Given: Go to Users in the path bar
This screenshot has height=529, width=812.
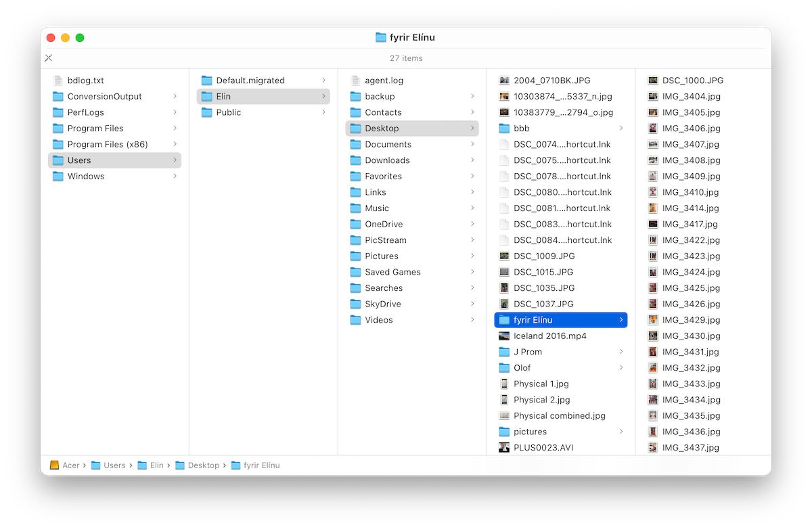Looking at the screenshot, I should pos(108,465).
